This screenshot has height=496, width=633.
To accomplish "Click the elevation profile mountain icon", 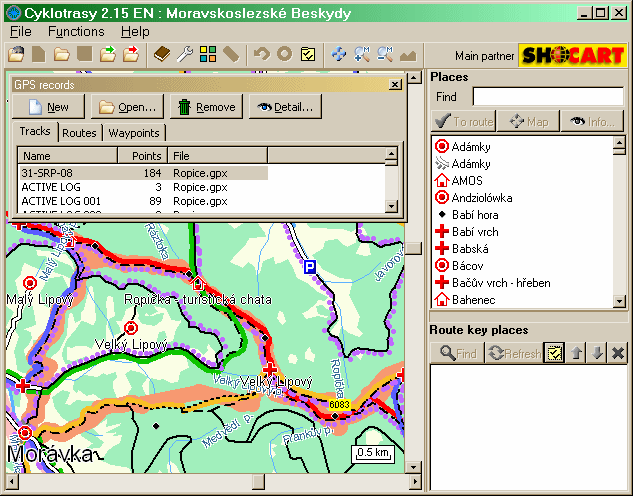I will (x=408, y=54).
